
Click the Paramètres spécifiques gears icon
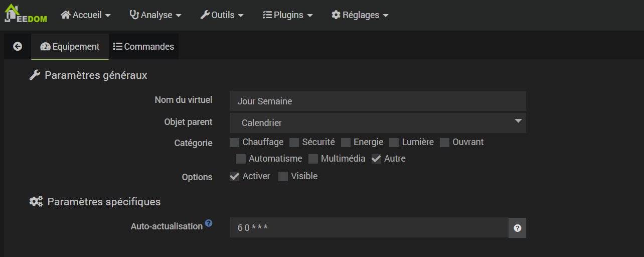(36, 202)
